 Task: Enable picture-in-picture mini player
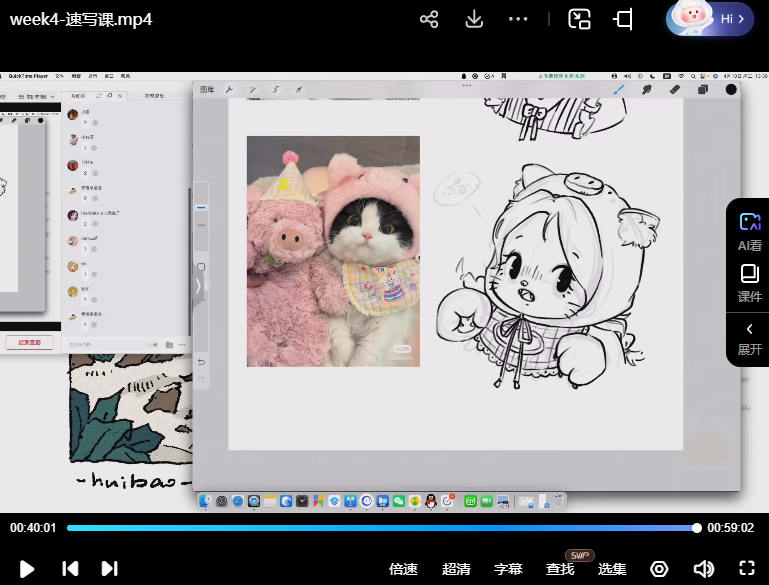[x=580, y=19]
